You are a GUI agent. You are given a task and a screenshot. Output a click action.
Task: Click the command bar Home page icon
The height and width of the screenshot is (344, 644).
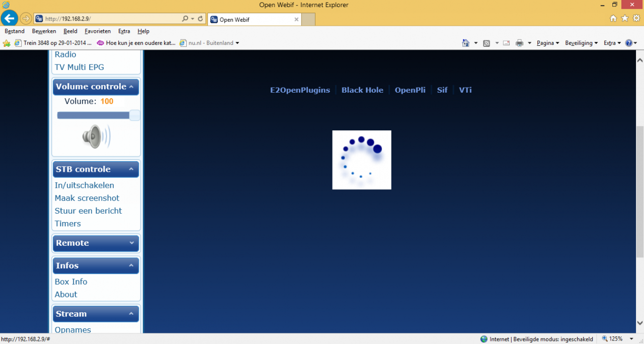(466, 43)
